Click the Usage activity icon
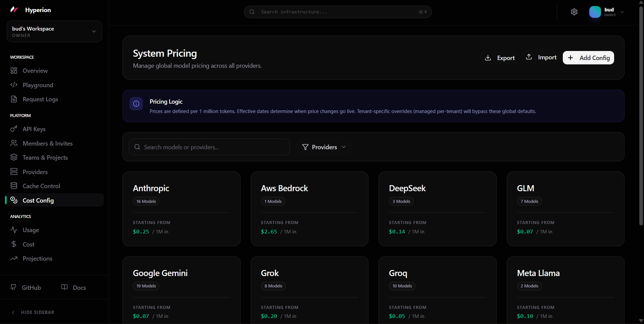 14,230
